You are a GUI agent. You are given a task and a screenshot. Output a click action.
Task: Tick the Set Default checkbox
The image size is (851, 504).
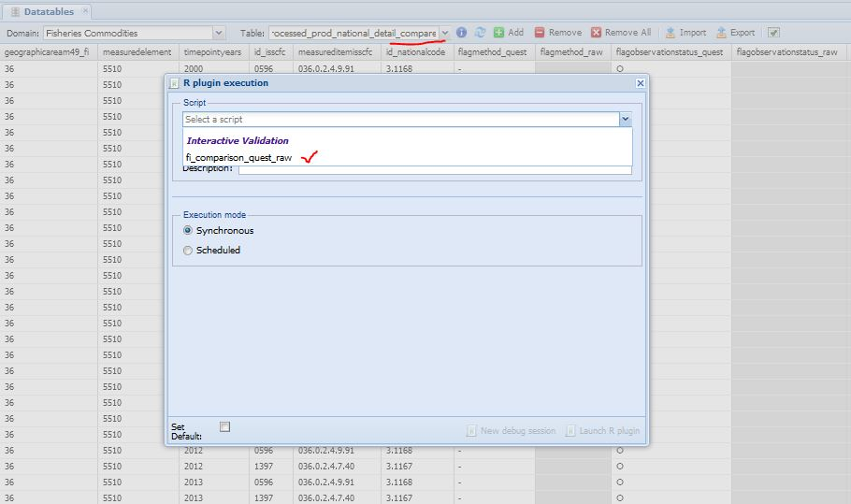coord(224,427)
